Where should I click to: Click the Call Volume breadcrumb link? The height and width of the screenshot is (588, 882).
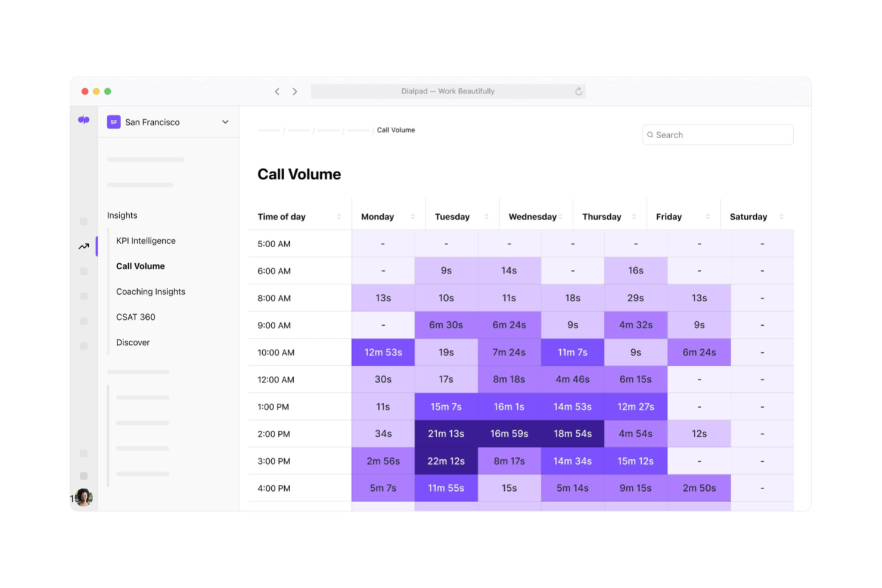click(x=396, y=130)
